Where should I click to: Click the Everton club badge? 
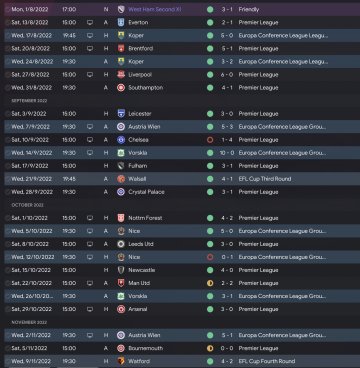121,22
